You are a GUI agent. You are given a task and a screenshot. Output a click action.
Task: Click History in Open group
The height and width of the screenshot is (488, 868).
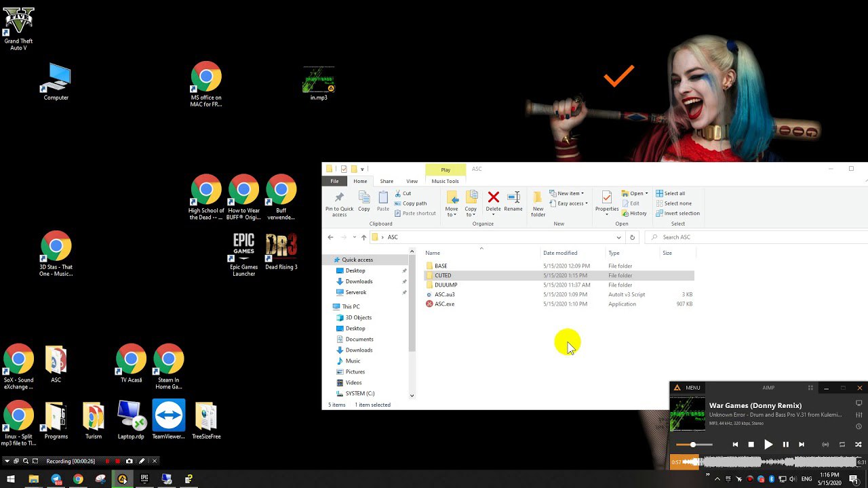(x=633, y=213)
